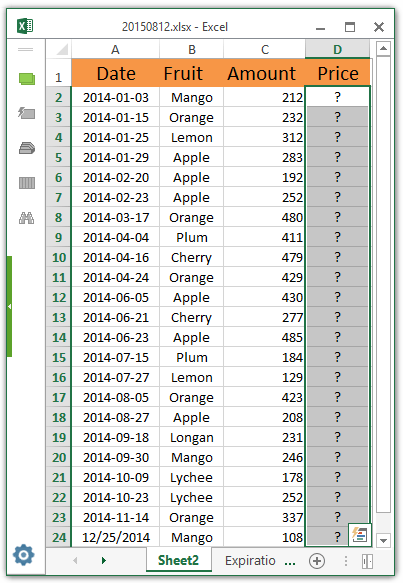
Task: Click the scroll up arrow
Action: pyautogui.click(x=383, y=49)
